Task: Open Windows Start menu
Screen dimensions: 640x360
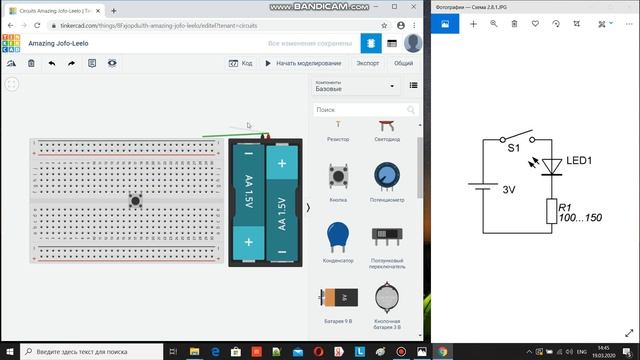Action: [x=10, y=351]
